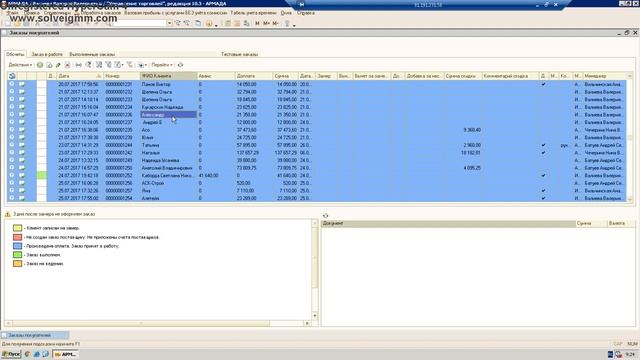640x360 pixels.
Task: Click first quick launch icon next to Пуск
Action: [27, 354]
